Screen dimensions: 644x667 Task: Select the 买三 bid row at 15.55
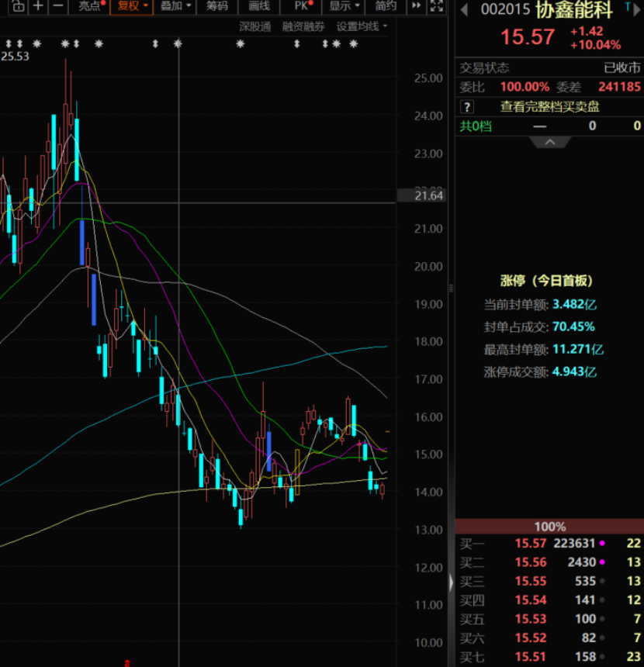pyautogui.click(x=549, y=581)
